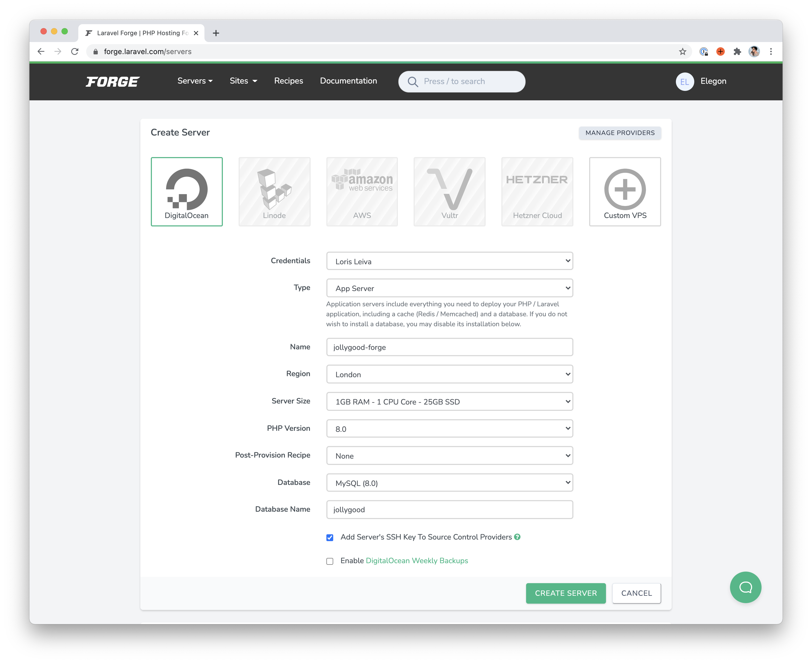This screenshot has width=812, height=663.
Task: Pick the AWS provider card
Action: (x=362, y=191)
